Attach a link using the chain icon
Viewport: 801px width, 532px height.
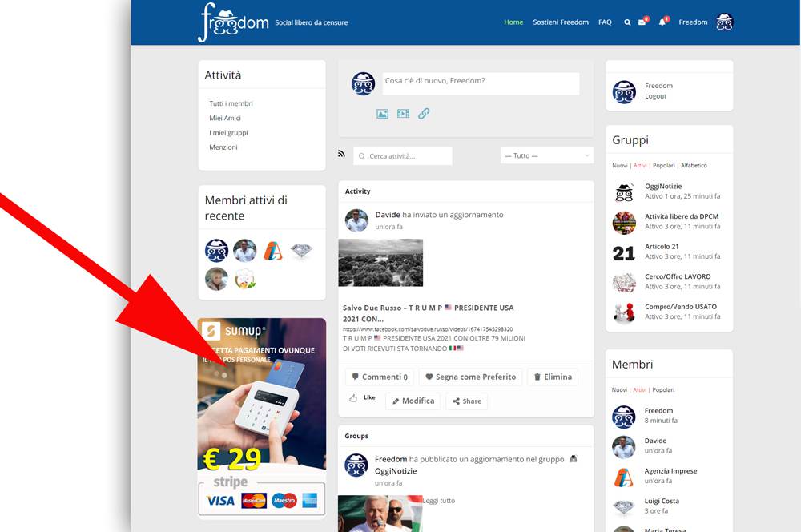tap(424, 114)
